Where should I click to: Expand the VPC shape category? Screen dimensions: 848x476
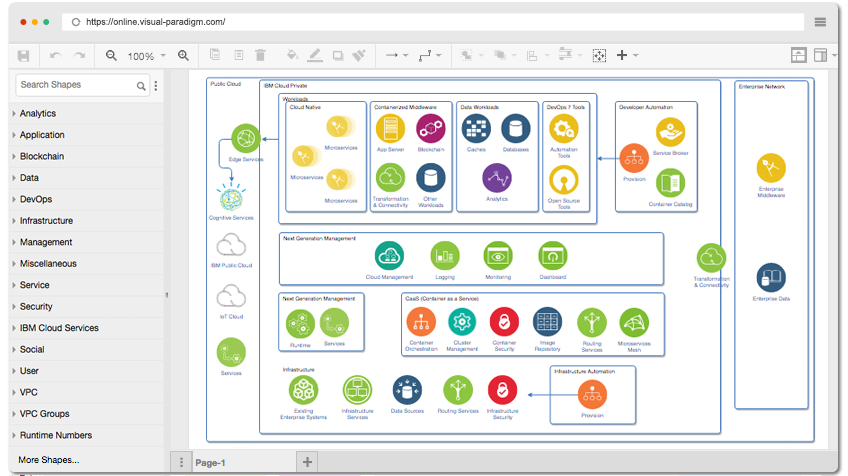coord(87,392)
